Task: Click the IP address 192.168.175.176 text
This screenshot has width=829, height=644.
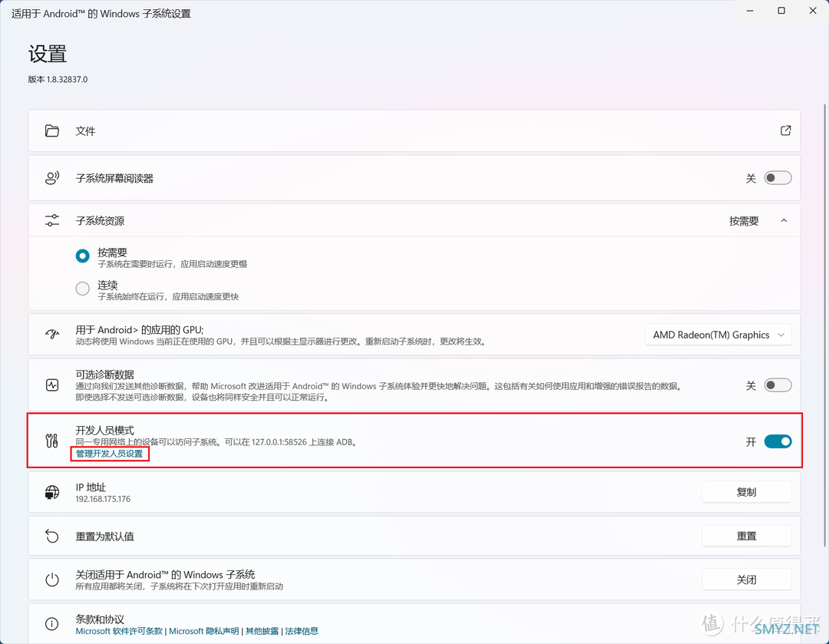Action: coord(103,499)
